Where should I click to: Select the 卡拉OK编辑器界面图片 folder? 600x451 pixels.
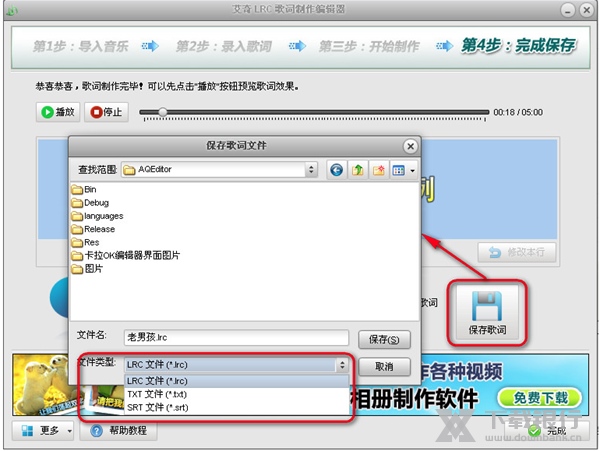126,256
